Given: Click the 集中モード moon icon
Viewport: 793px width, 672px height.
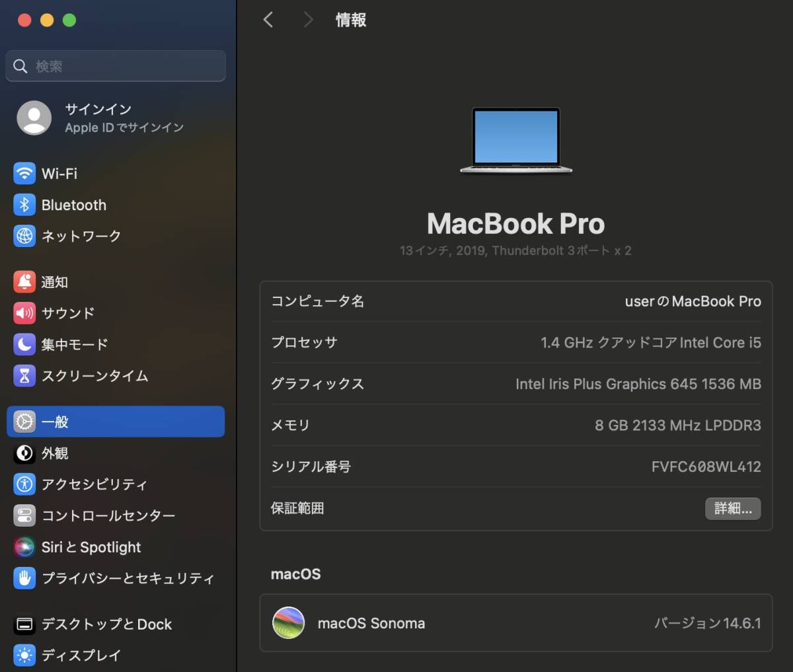Looking at the screenshot, I should (x=24, y=344).
